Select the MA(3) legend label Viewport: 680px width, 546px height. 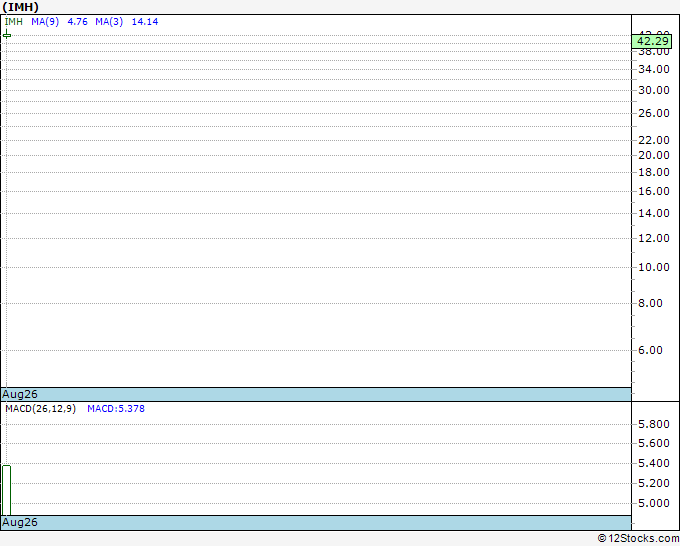click(109, 22)
